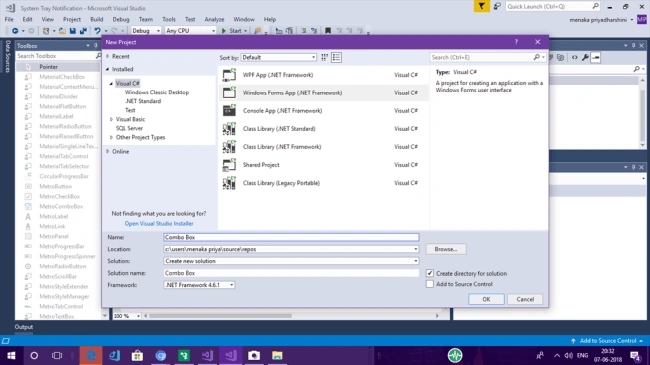The width and height of the screenshot is (650, 365).
Task: Choose Console App (.NET Framework) template
Action: click(323, 111)
